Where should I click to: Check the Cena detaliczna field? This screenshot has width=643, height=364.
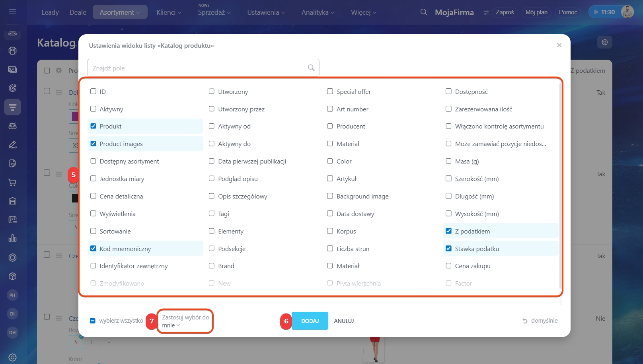click(x=93, y=196)
